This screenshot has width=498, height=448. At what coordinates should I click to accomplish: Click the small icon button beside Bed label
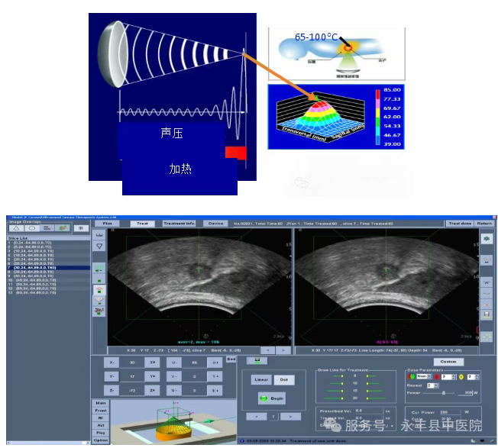258,359
